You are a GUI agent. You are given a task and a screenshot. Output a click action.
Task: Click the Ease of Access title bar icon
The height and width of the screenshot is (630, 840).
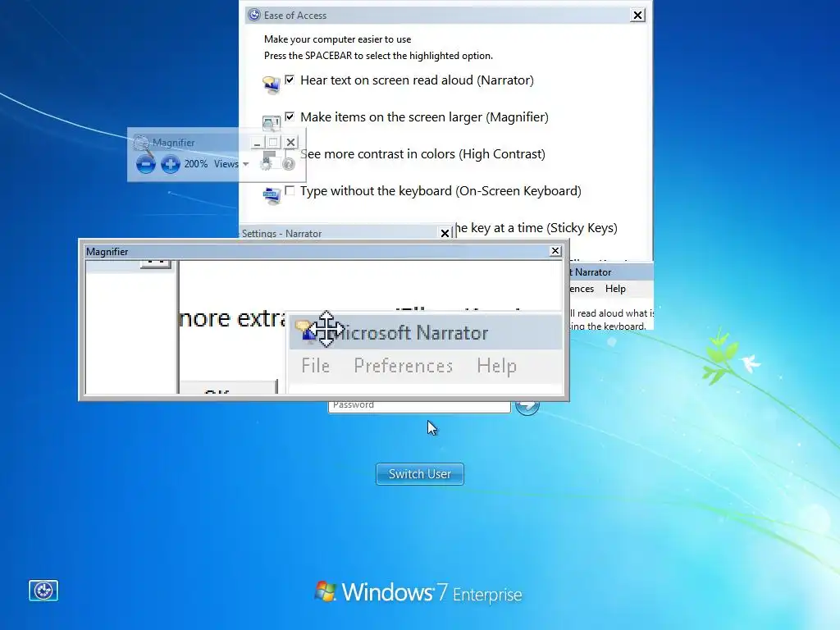point(254,15)
